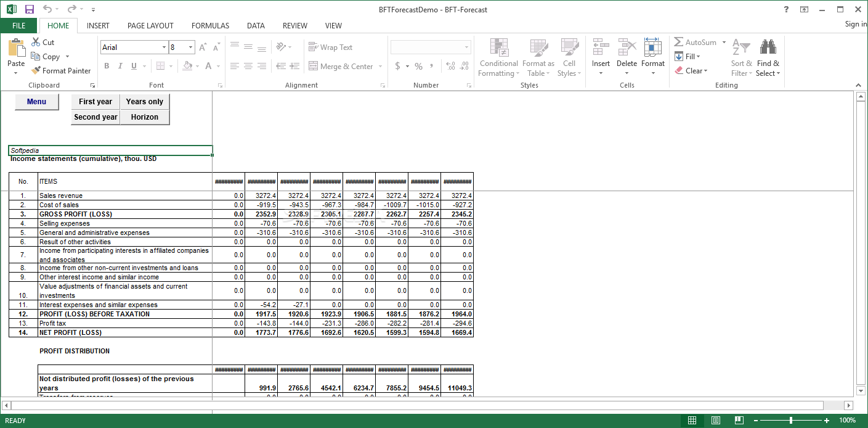Switch to the INSERT tab
Image resolution: width=868 pixels, height=428 pixels.
coord(98,25)
